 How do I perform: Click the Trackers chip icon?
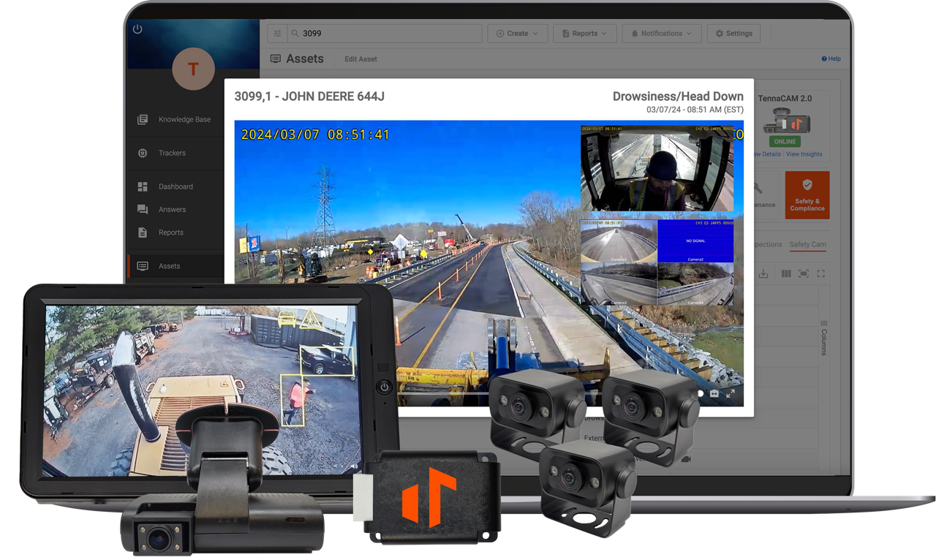coord(143,153)
